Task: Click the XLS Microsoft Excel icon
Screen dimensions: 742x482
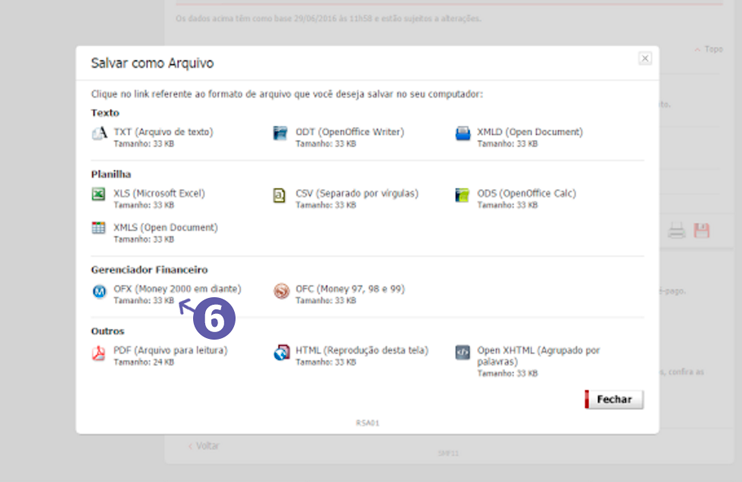Action: 98,194
